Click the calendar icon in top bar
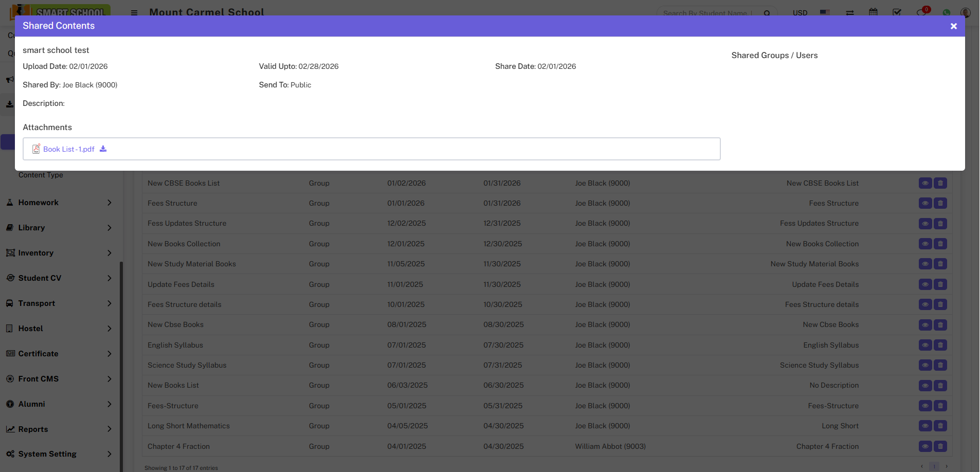 (873, 12)
